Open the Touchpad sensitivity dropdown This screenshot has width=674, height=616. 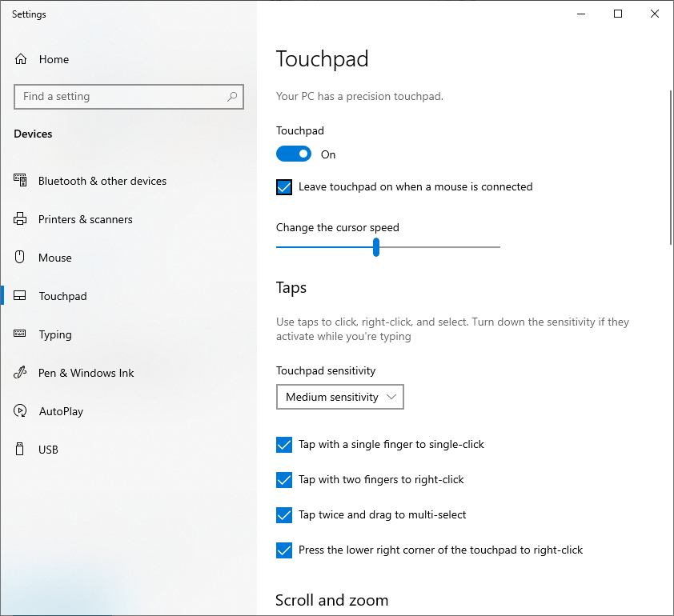[340, 397]
